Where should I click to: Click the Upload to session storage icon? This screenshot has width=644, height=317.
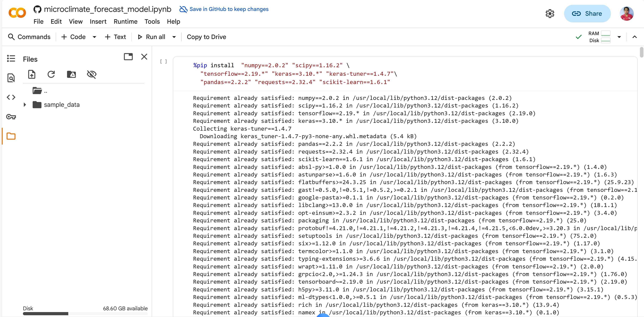click(32, 74)
